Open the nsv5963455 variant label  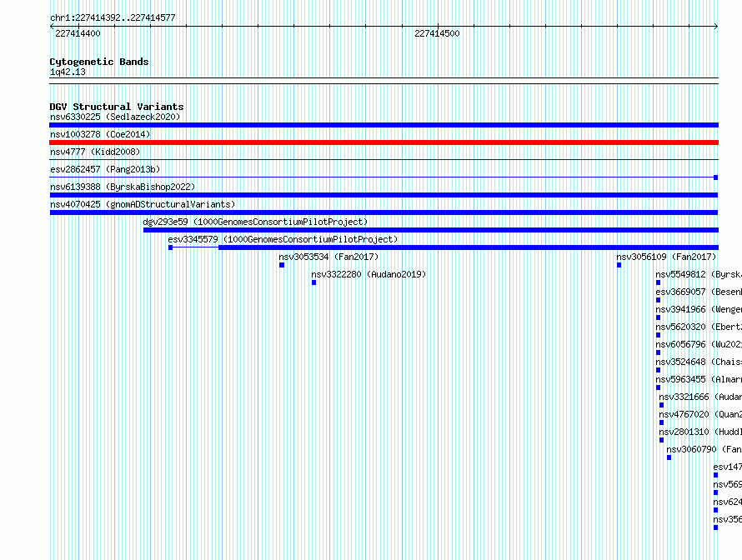point(699,379)
